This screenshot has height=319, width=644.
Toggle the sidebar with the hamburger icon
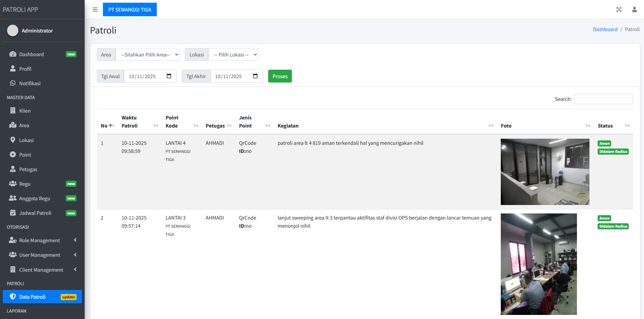pos(95,9)
